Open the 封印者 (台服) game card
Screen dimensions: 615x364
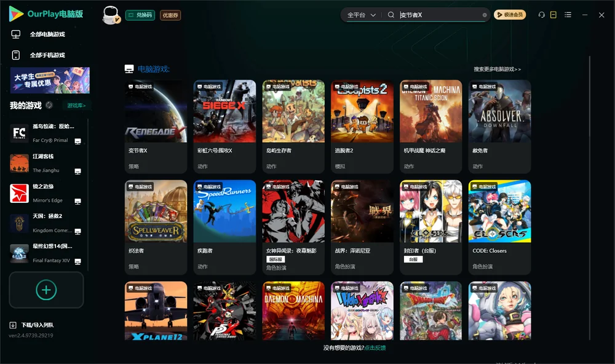pos(430,227)
